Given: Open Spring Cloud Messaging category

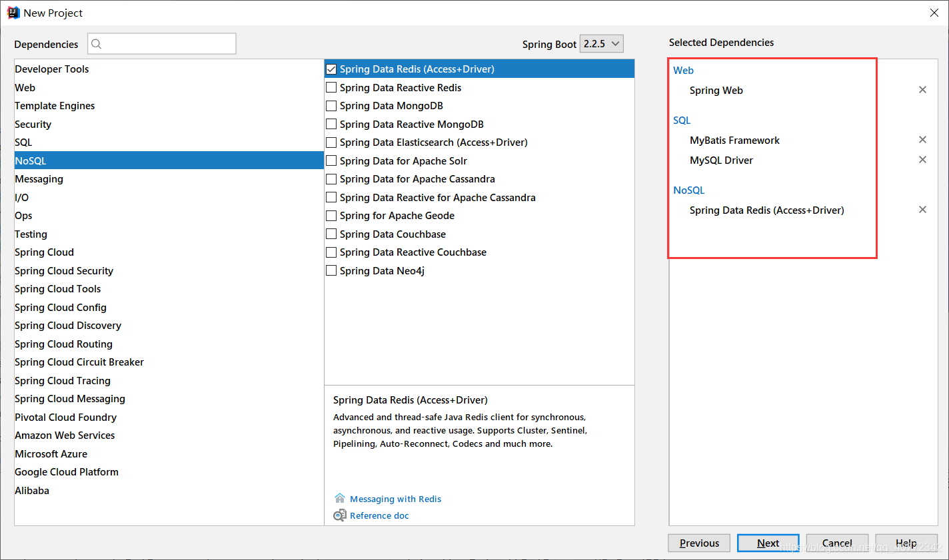Looking at the screenshot, I should pyautogui.click(x=169, y=399).
